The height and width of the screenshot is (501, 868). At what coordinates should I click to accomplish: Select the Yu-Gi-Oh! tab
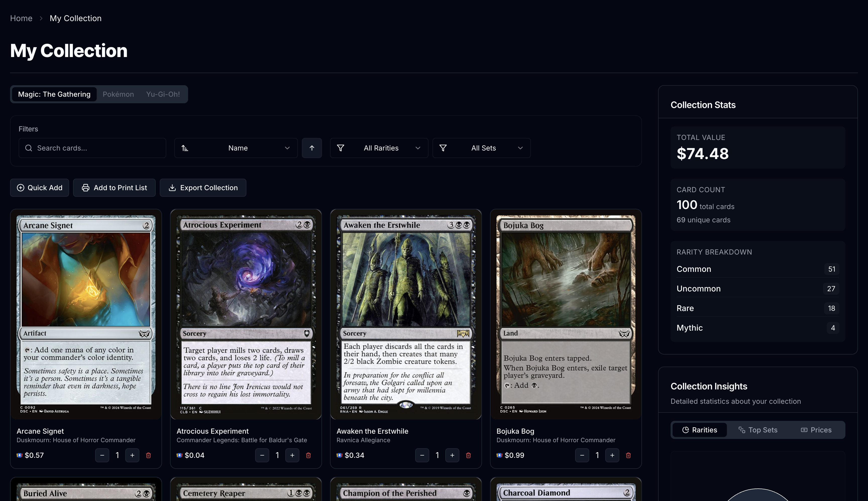coord(163,94)
